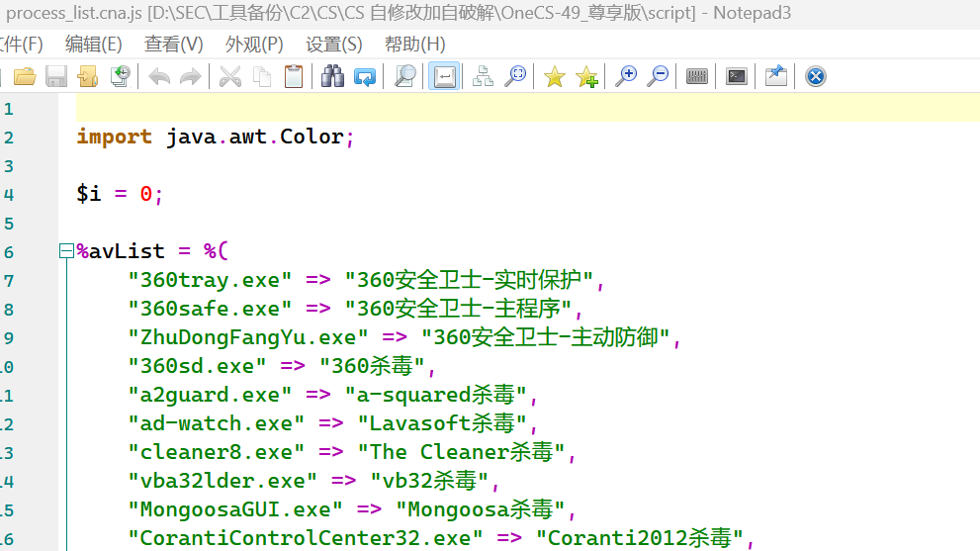Screen dimensions: 980x551
Task: Click the "Lavasoft杀毒" value
Action: click(x=442, y=424)
